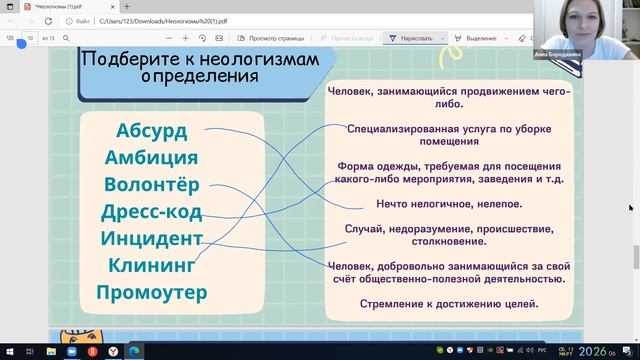Click the file info icon in address bar

[x=69, y=21]
